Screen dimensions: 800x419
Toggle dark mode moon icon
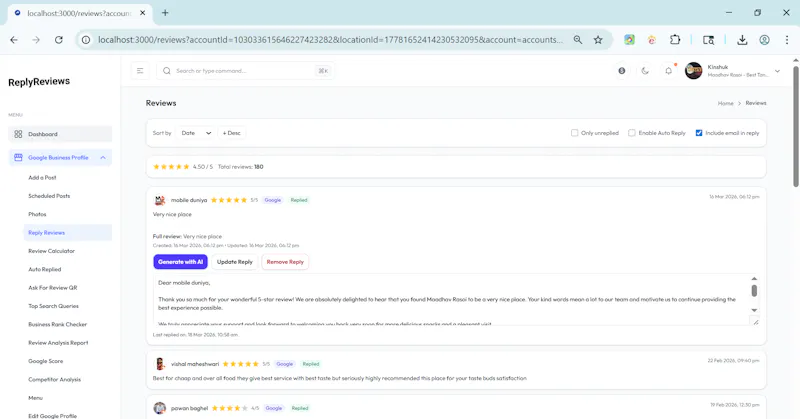tap(645, 71)
